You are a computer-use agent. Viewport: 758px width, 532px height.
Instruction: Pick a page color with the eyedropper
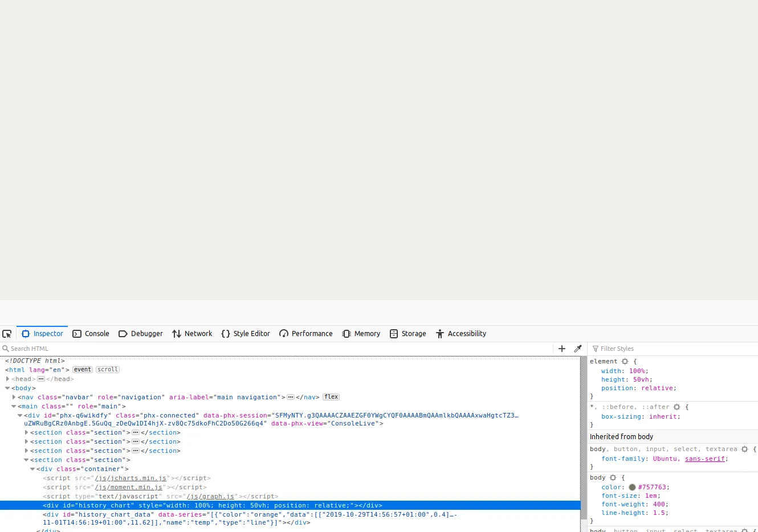pos(578,349)
